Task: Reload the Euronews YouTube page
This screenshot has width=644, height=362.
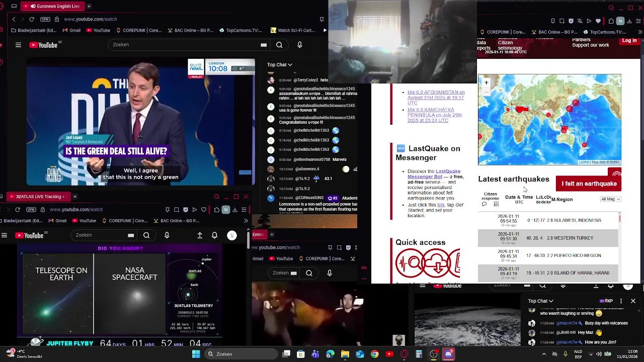Action: [x=32, y=19]
